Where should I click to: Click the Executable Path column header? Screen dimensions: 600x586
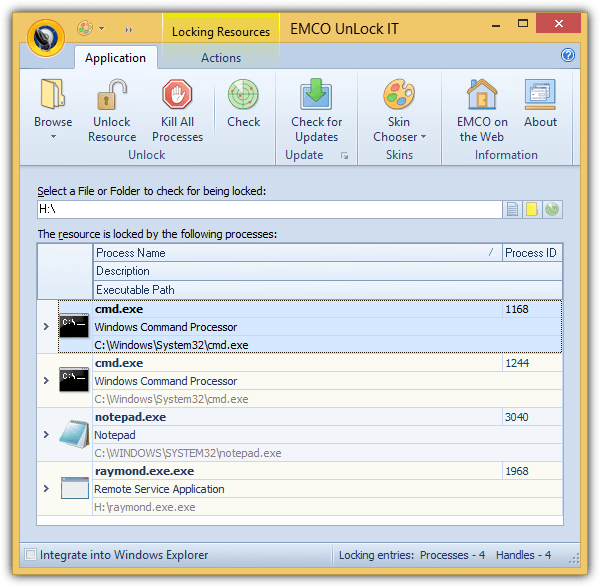click(328, 290)
